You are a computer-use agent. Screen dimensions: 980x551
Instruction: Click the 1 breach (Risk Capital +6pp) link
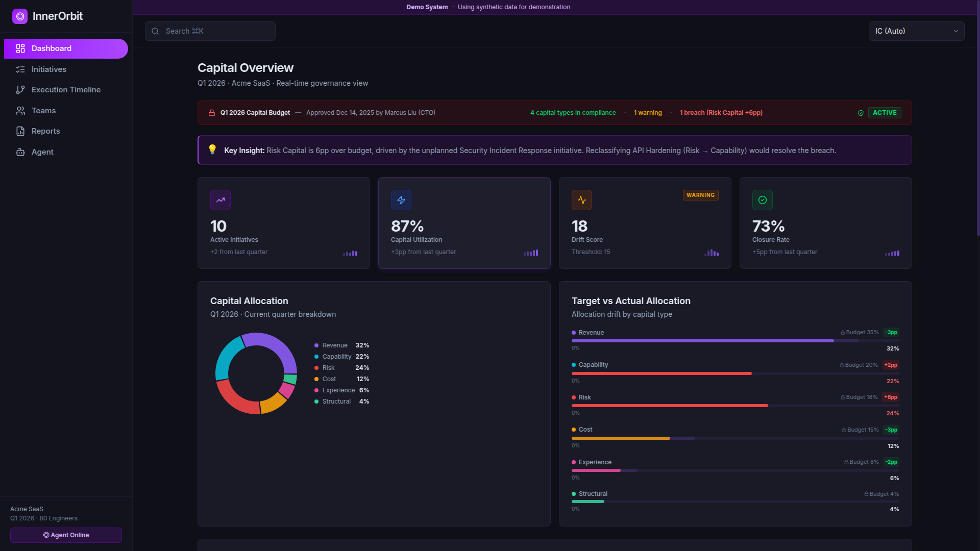(721, 113)
